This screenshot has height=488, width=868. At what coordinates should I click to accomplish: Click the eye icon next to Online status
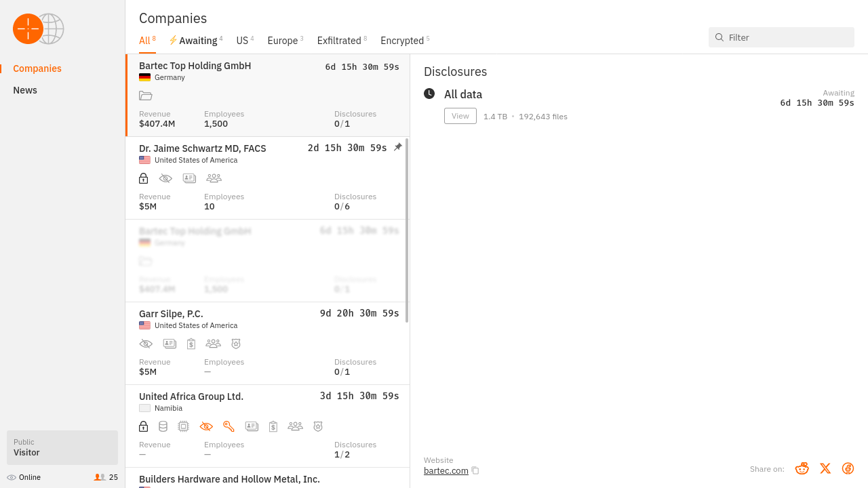coord(12,477)
